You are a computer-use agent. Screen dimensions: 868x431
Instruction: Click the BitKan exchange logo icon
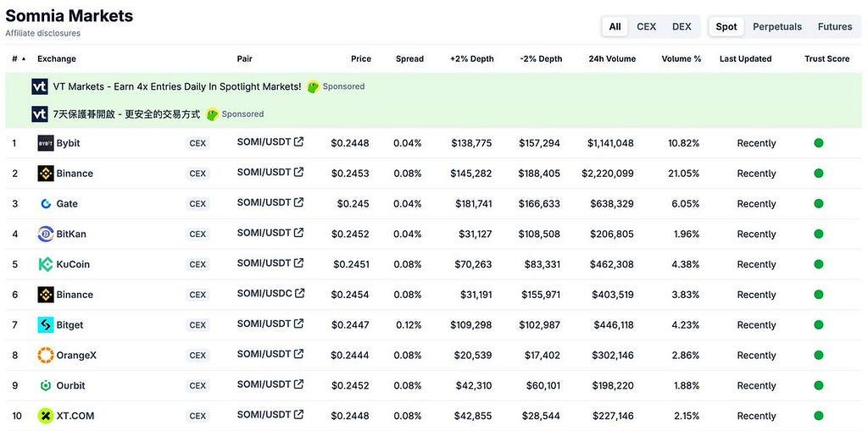pyautogui.click(x=46, y=235)
